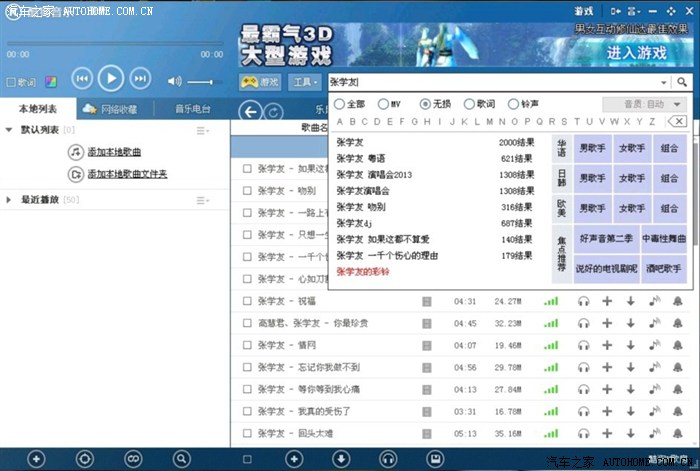The height and width of the screenshot is (471, 700).
Task: Choose suggestion 张学友 演唱会2013
Action: pos(374,175)
